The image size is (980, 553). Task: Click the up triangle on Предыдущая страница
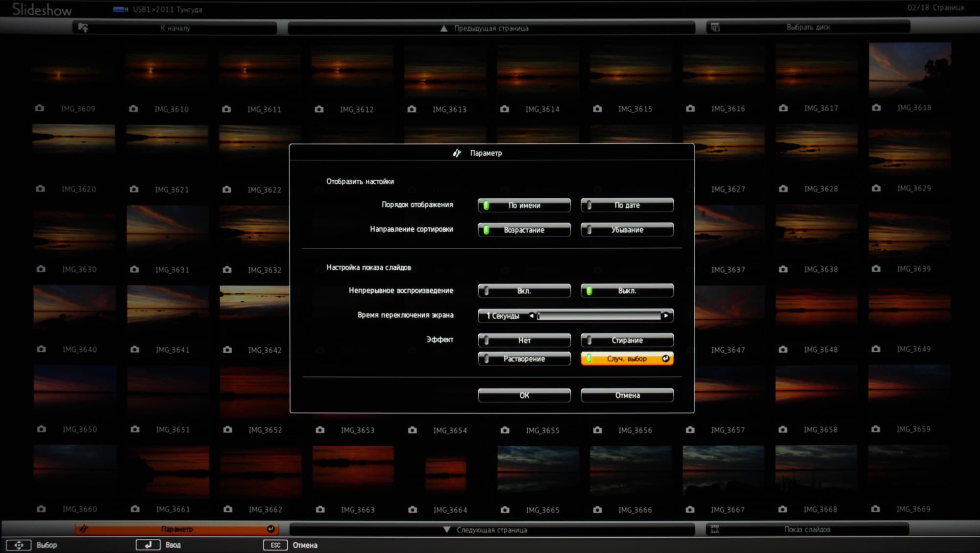point(443,28)
